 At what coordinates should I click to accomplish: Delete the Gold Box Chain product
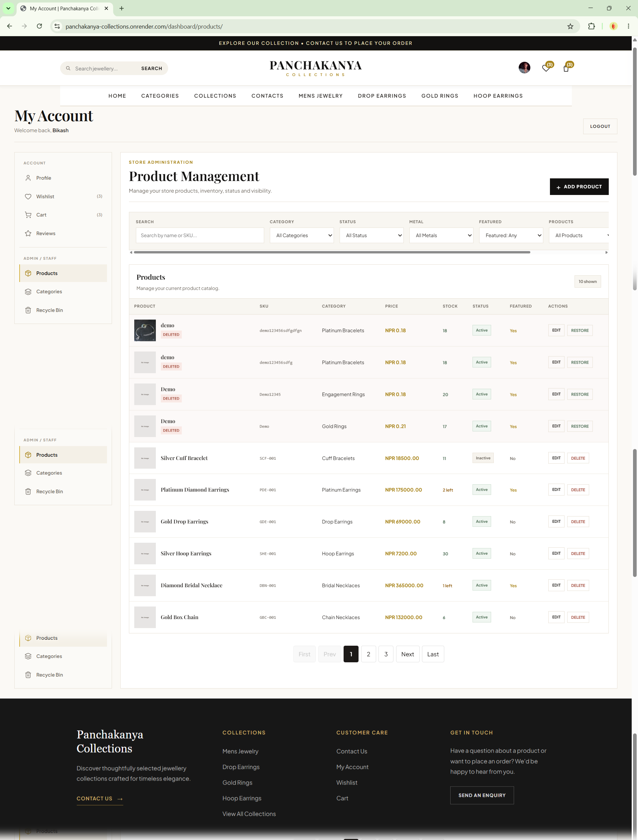pos(578,617)
